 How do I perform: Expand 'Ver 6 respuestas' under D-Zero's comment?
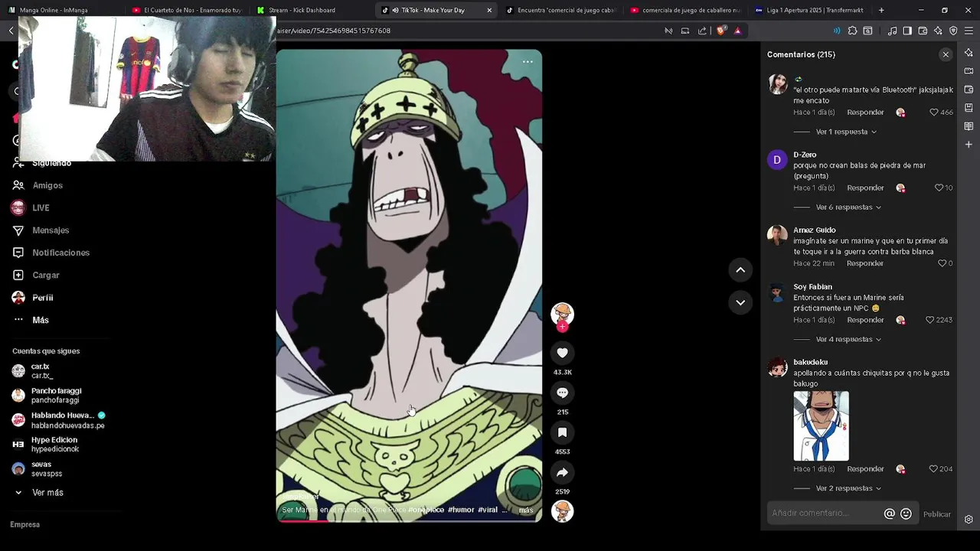[848, 207]
